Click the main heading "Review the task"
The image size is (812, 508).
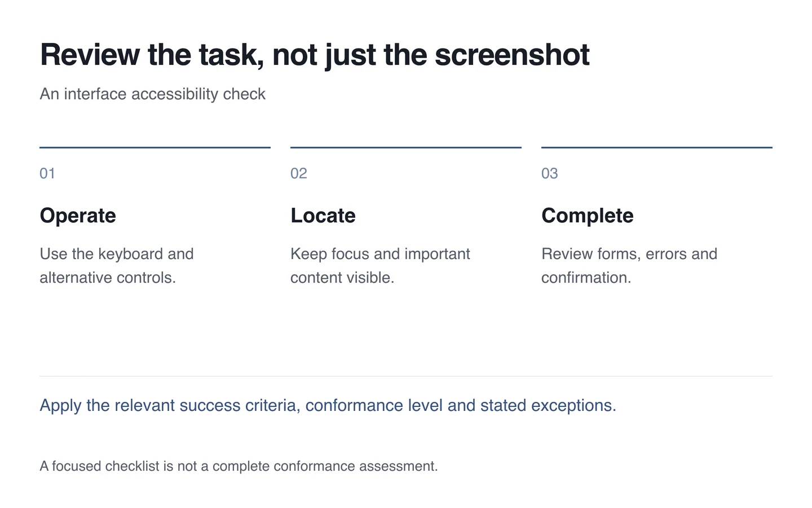[315, 55]
